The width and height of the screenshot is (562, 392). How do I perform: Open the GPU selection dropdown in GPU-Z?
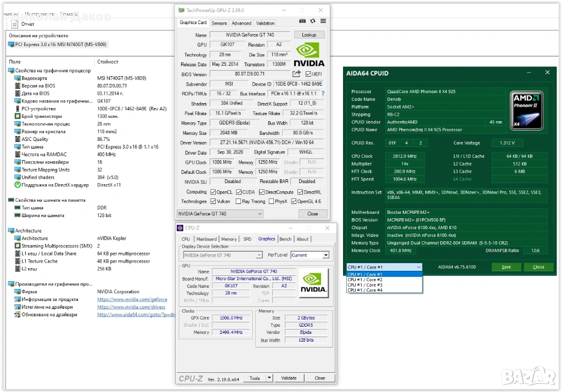pos(221,214)
